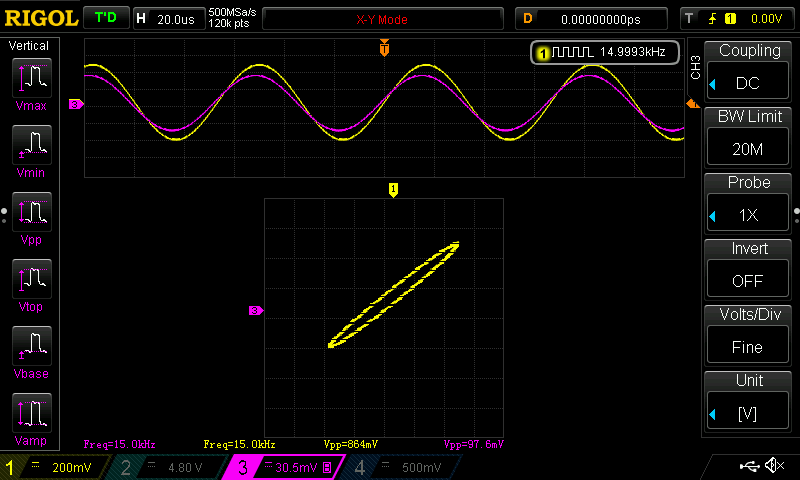Toggle the Invert OFF setting
Screen dimensions: 800x480
click(x=747, y=280)
